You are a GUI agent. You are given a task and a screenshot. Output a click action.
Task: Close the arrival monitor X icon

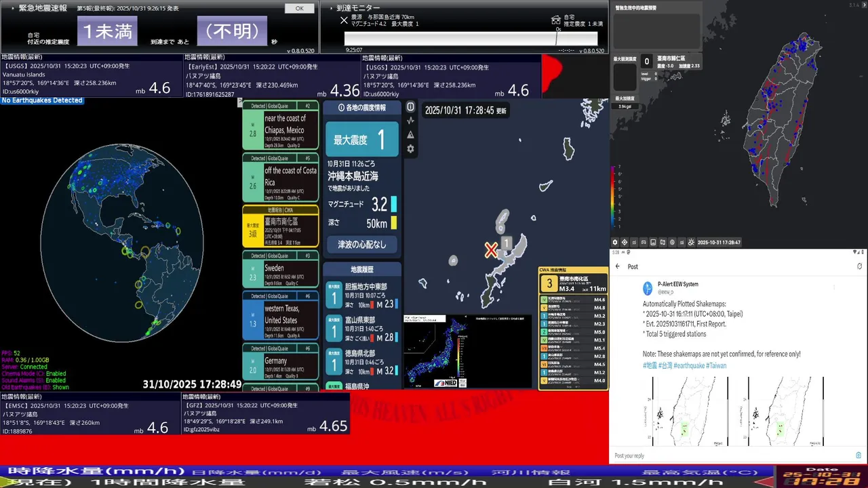[x=344, y=20]
